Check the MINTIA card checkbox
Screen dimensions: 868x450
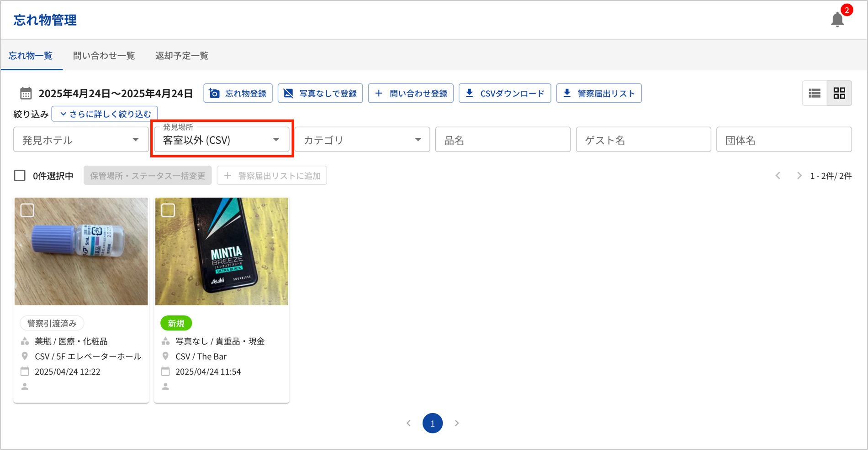point(168,210)
